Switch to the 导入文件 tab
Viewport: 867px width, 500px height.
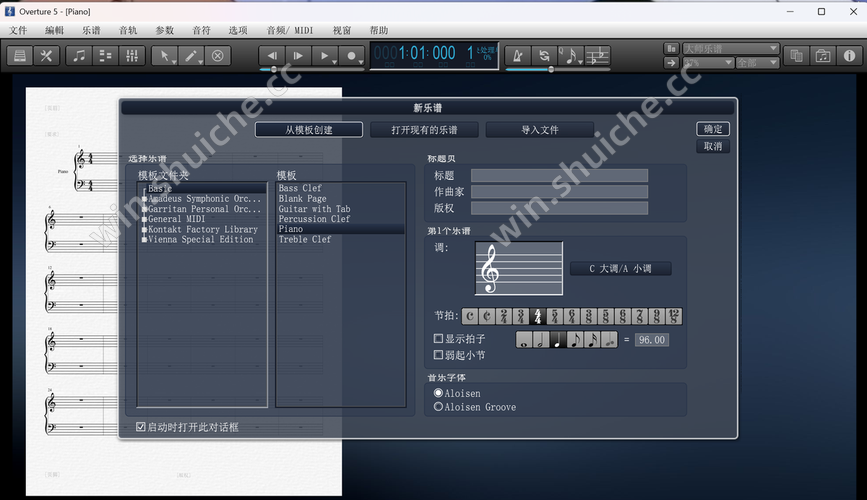point(539,130)
